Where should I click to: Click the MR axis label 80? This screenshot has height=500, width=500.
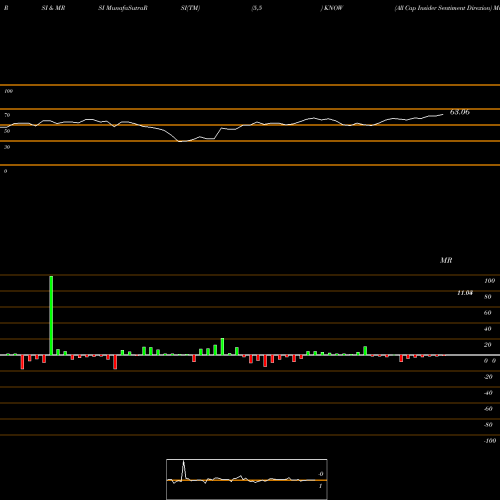(x=488, y=297)
